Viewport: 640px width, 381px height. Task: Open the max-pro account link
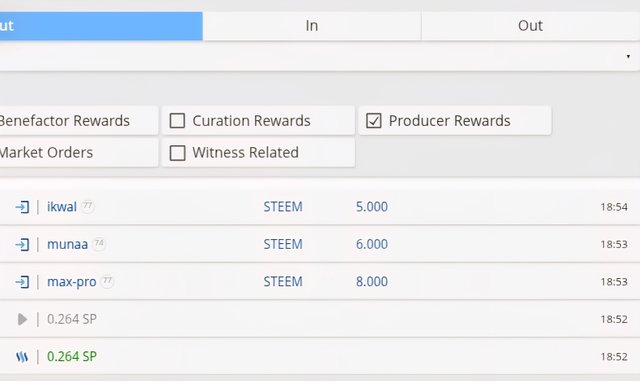pos(71,282)
